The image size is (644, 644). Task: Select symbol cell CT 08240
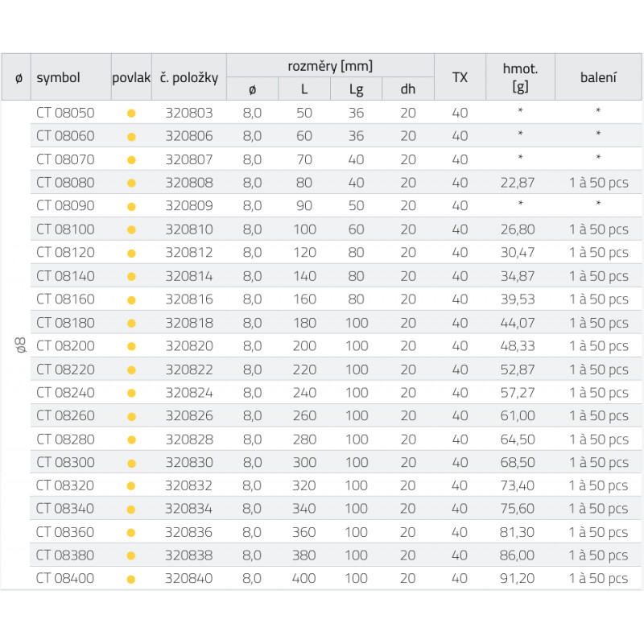pyautogui.click(x=65, y=393)
